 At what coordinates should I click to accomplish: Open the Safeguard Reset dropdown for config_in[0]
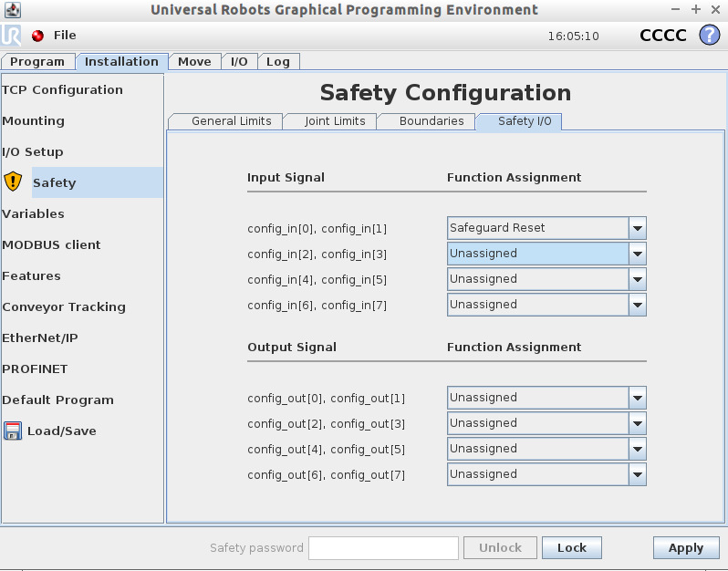tap(546, 228)
